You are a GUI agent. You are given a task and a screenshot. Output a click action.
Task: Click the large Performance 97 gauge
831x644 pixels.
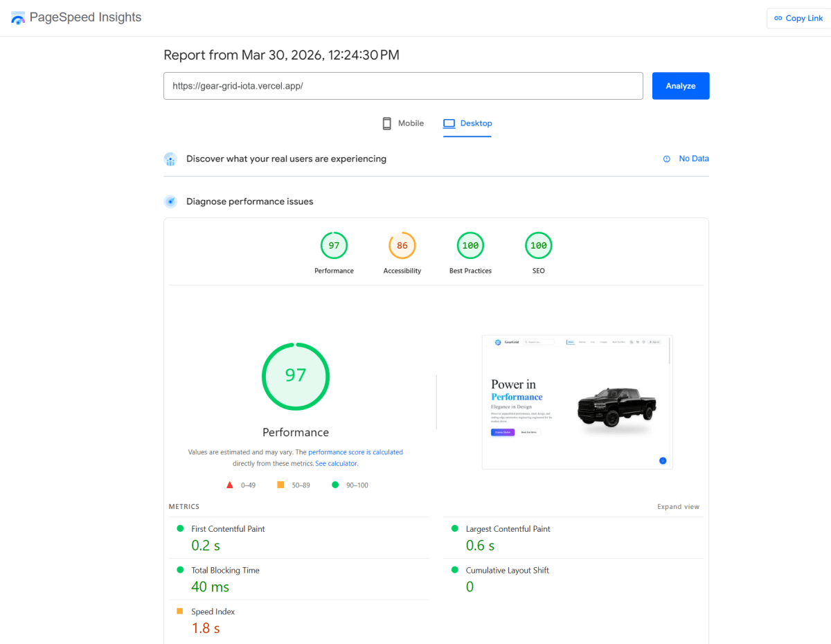[296, 375]
